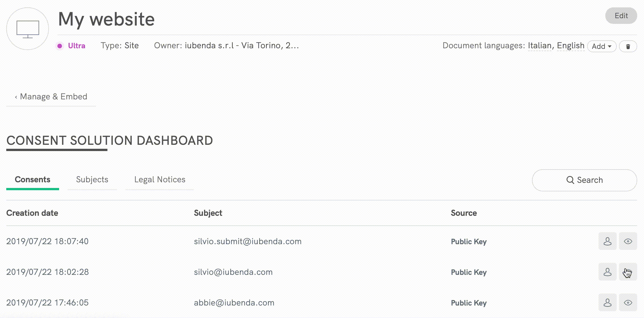Select the Consents tab
Image resolution: width=644 pixels, height=318 pixels.
pyautogui.click(x=33, y=179)
